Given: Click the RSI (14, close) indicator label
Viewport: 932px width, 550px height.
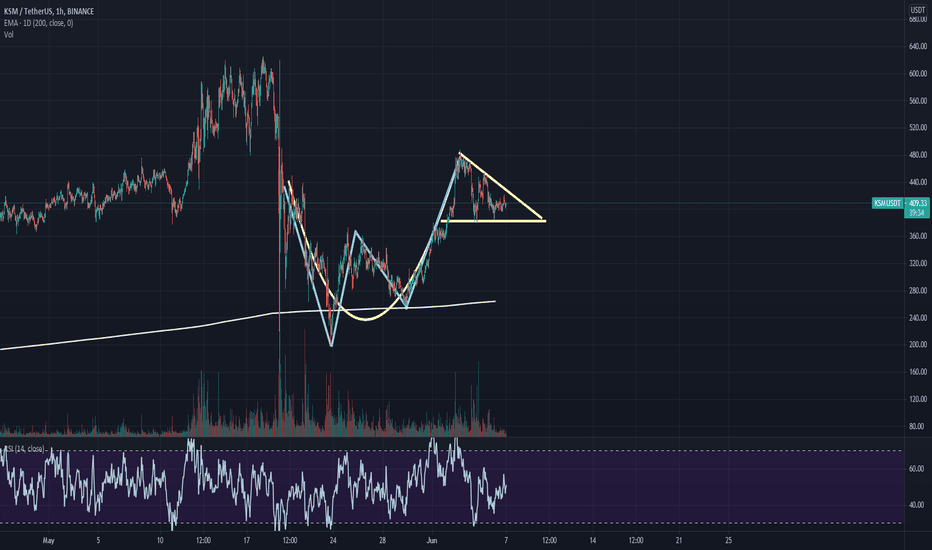Looking at the screenshot, I should click(x=24, y=449).
